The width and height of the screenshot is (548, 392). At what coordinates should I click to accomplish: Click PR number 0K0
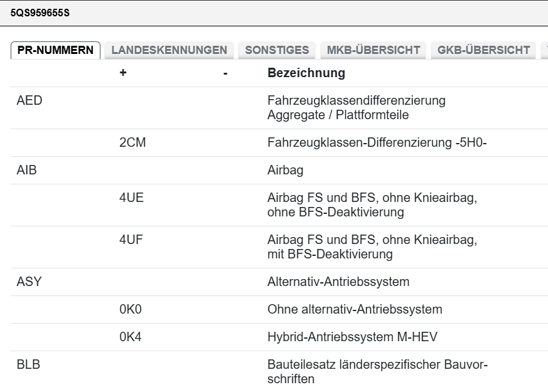tap(131, 310)
